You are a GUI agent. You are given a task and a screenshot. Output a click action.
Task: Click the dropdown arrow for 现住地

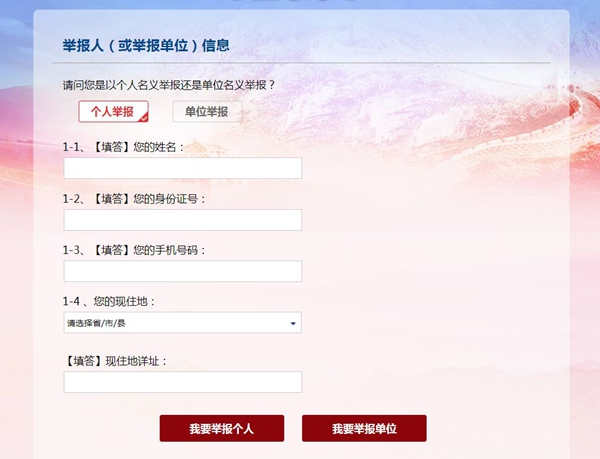[x=293, y=323]
